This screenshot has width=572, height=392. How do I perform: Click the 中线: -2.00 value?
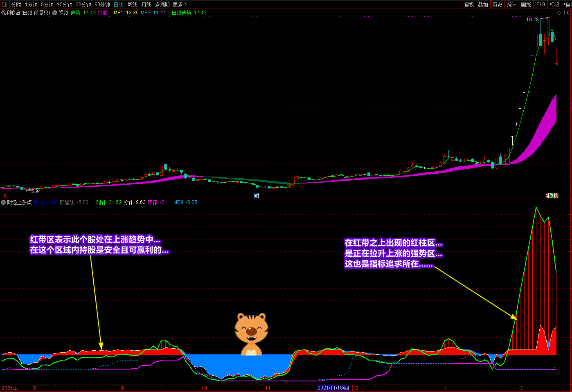coord(46,202)
